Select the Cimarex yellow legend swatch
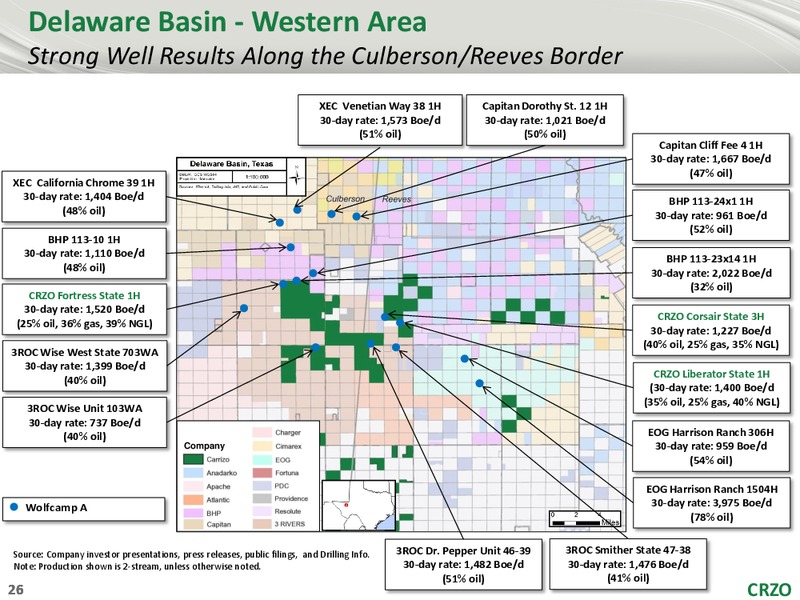 [x=262, y=446]
